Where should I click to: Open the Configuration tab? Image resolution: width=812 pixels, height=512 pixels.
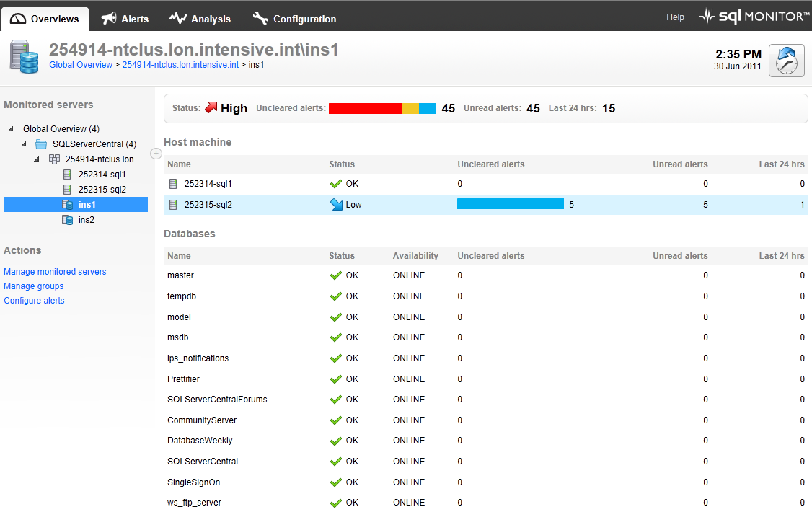(295, 19)
